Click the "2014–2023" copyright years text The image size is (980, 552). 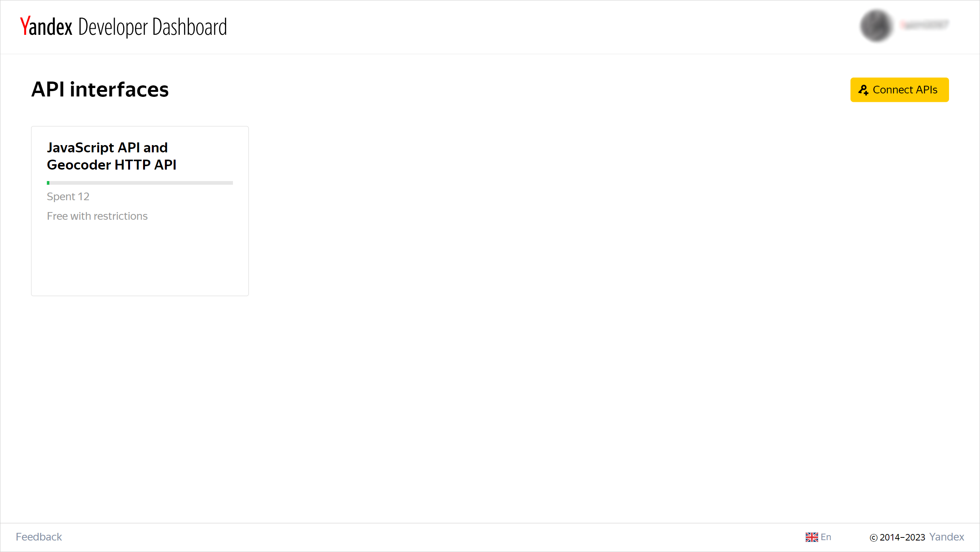click(x=902, y=537)
